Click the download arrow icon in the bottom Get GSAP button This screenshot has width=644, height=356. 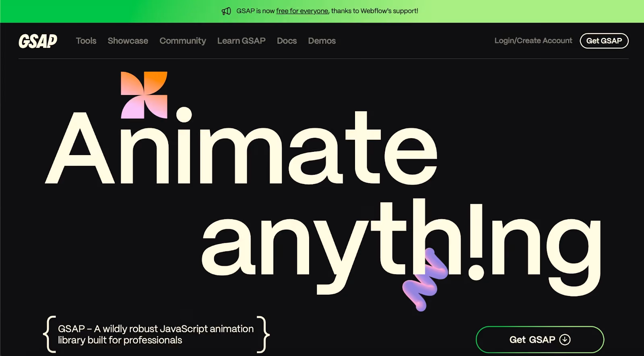pyautogui.click(x=565, y=339)
